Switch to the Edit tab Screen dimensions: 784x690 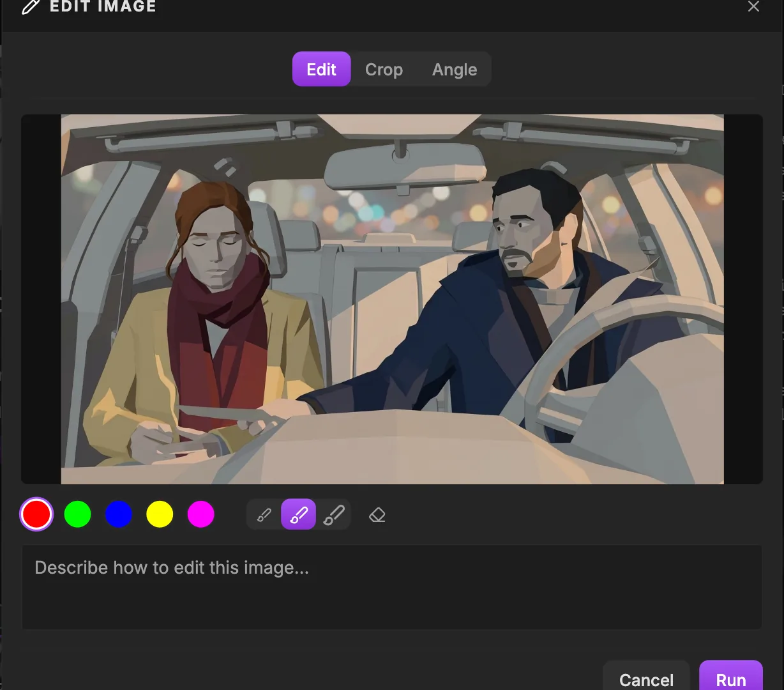coord(322,69)
